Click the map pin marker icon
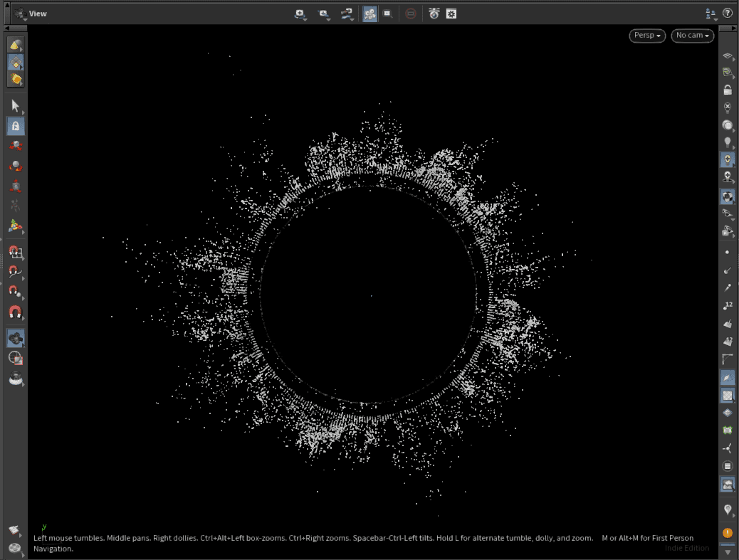Image resolution: width=739 pixels, height=560 pixels. 728,509
